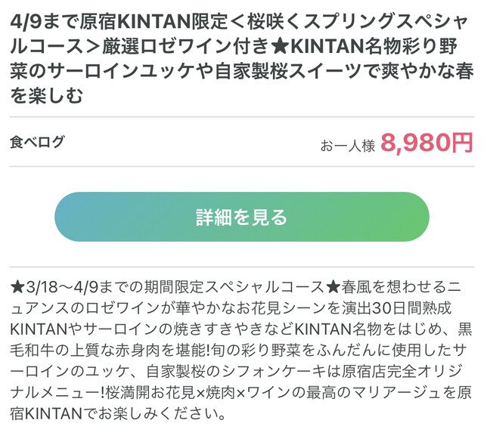
Task: Click the お一人様 label beside price
Action: (x=348, y=145)
